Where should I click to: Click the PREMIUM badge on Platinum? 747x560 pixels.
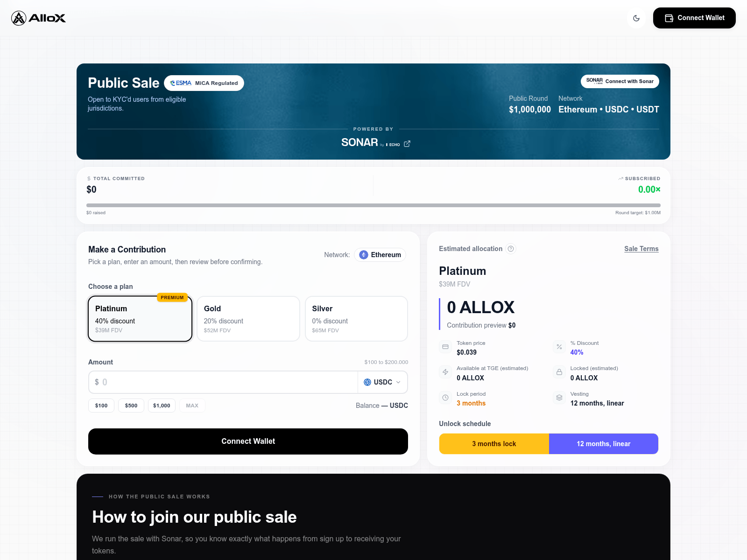(172, 297)
